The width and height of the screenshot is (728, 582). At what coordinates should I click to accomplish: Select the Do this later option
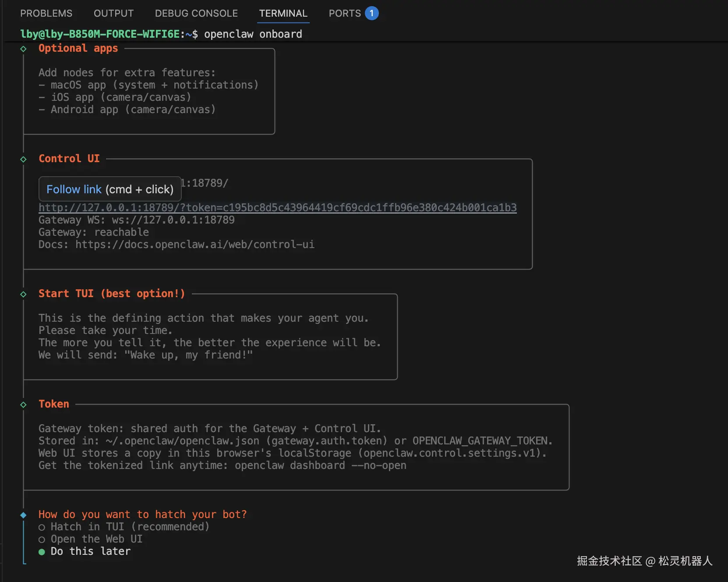pos(85,551)
